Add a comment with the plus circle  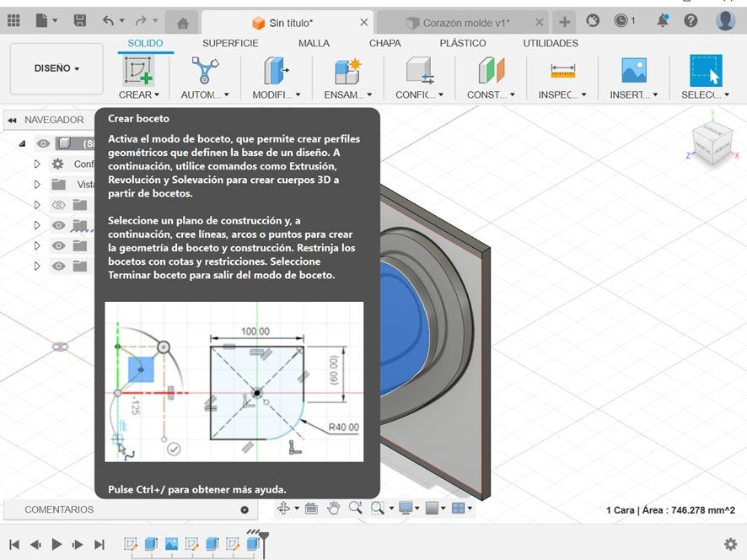click(x=245, y=509)
